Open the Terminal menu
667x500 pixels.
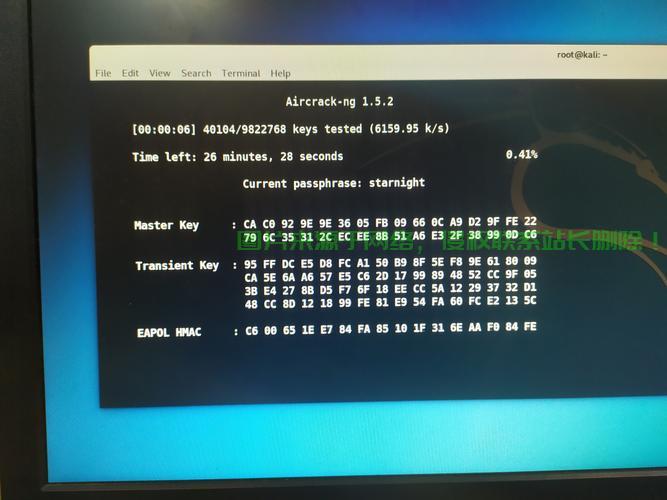pyautogui.click(x=241, y=73)
